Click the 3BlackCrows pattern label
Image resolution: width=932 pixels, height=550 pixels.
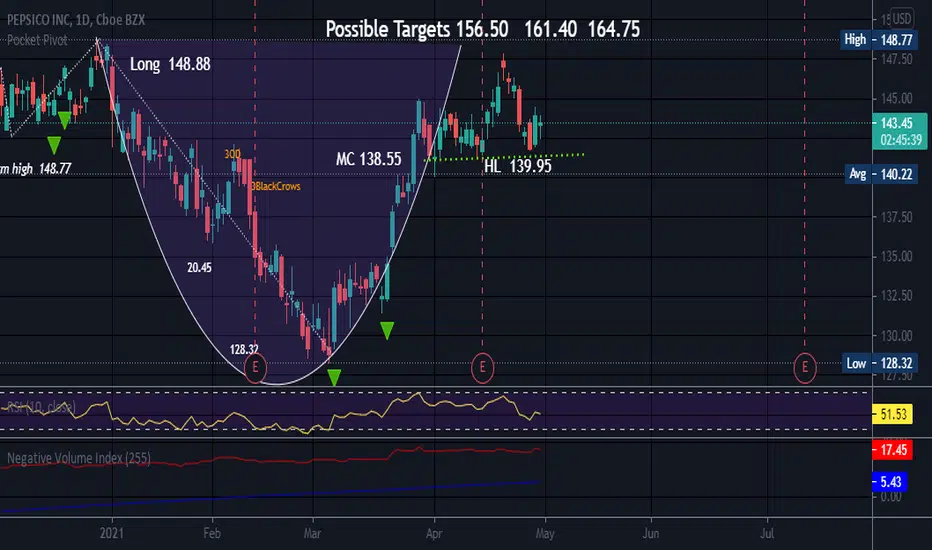pos(276,186)
